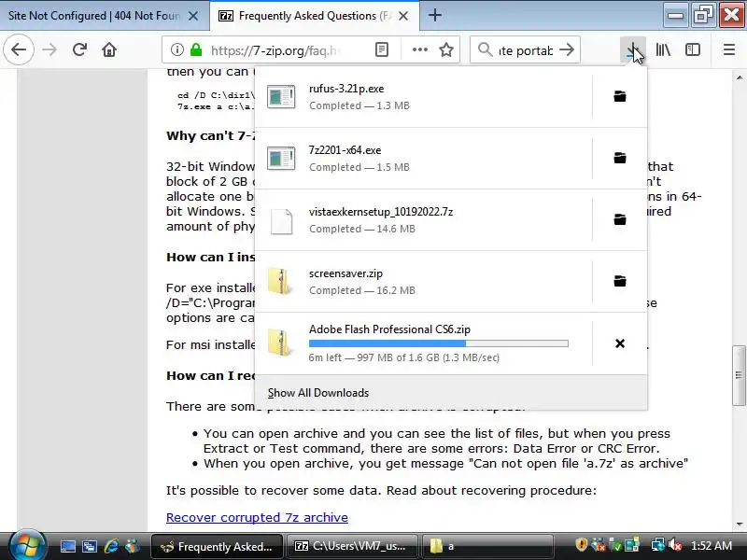Open the hamburger application menu

coord(729,49)
